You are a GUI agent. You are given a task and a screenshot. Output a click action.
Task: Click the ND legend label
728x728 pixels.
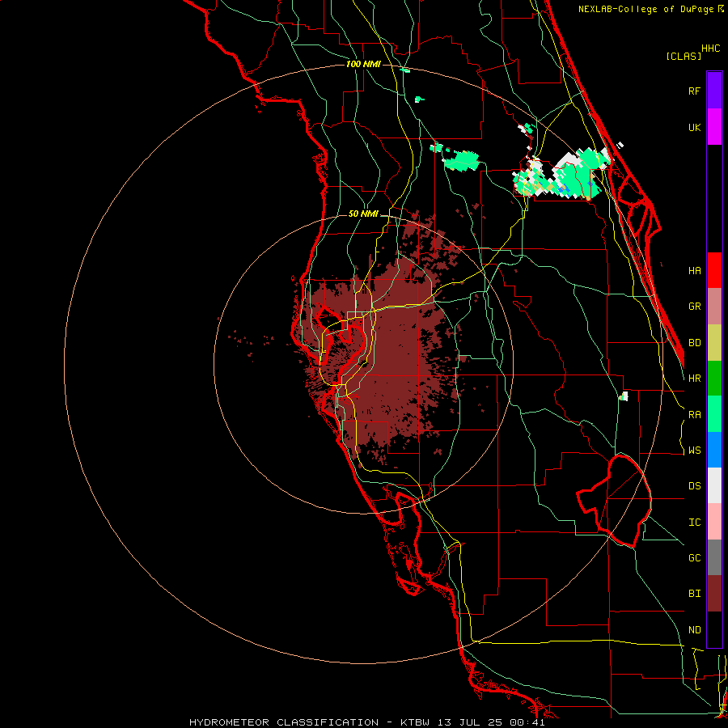coord(695,630)
